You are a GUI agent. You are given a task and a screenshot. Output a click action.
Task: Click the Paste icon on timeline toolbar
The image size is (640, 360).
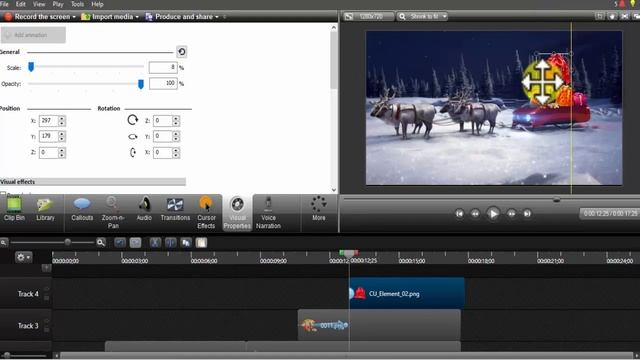[x=201, y=242]
